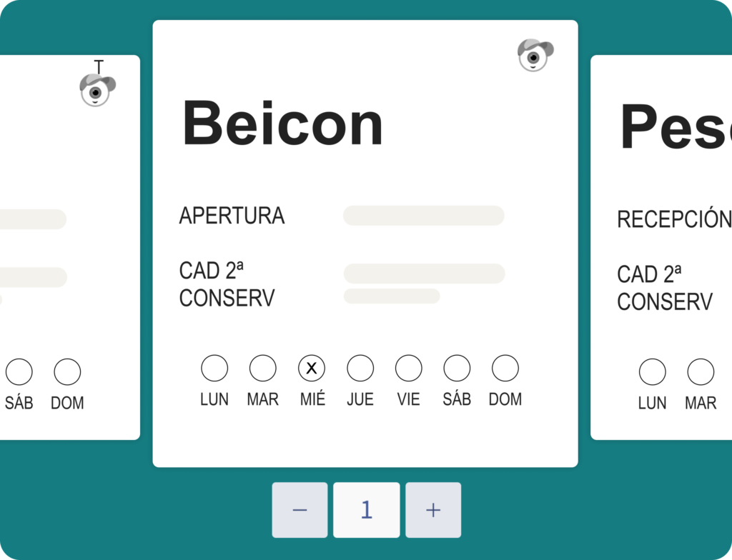The height and width of the screenshot is (560, 732).
Task: Select SÁB day circle on Beicon card
Action: tap(457, 369)
